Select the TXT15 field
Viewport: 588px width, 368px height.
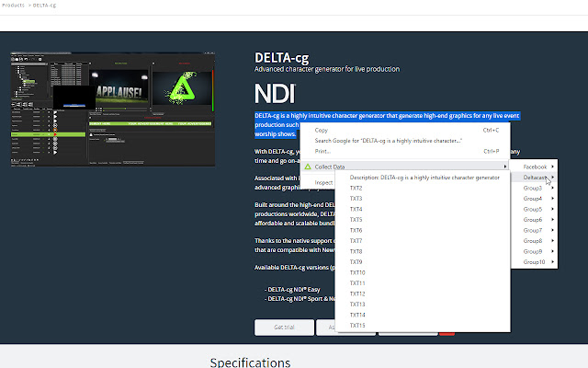click(423, 325)
